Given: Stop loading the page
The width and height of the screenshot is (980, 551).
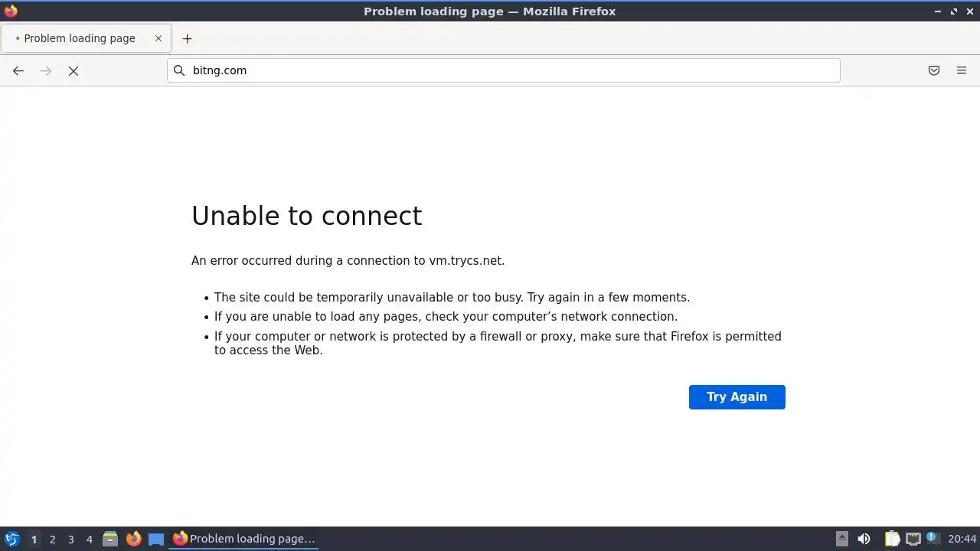Looking at the screenshot, I should point(73,70).
